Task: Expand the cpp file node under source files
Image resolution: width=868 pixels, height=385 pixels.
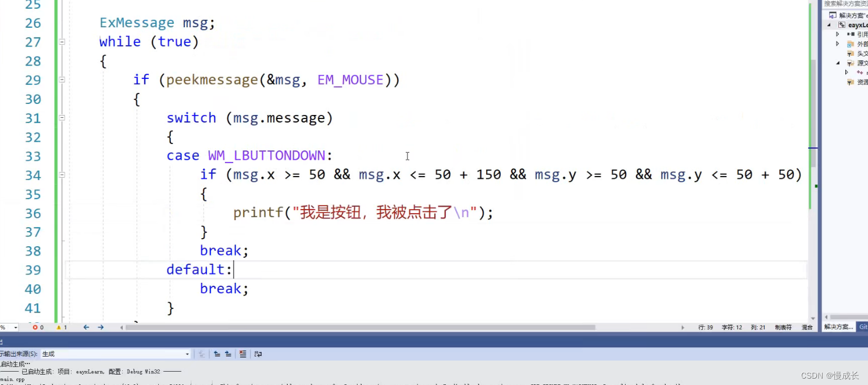Action: 846,72
